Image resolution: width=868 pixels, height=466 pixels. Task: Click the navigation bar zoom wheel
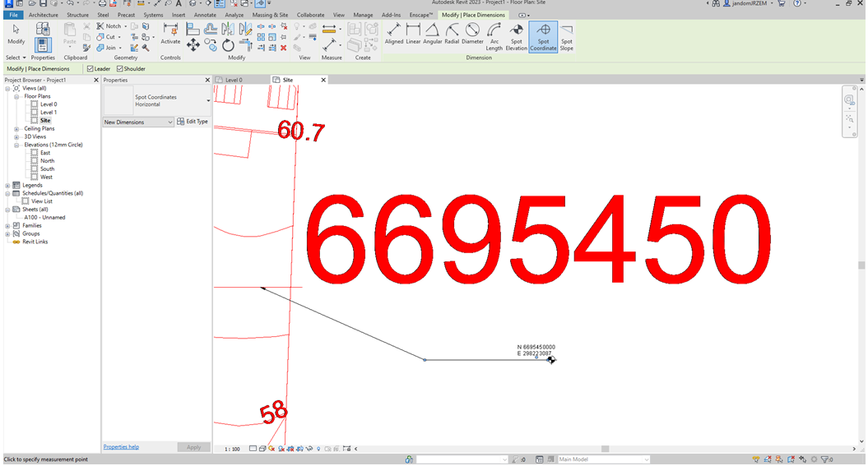[848, 100]
